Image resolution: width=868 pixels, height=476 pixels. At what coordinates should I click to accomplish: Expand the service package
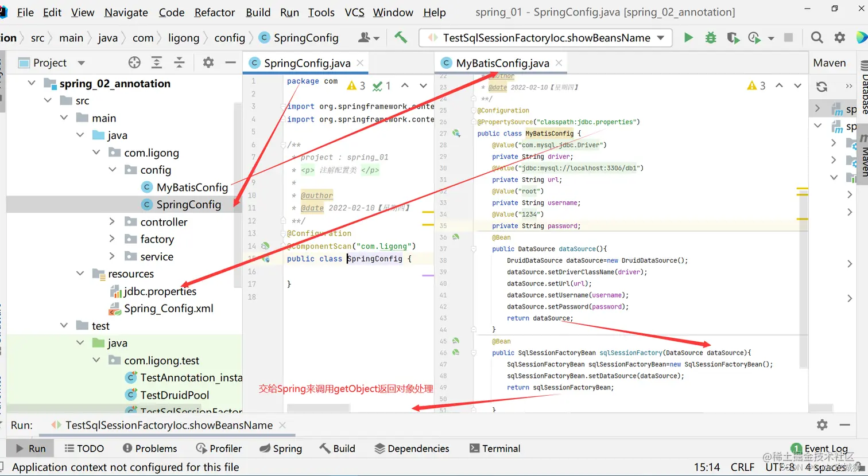112,256
